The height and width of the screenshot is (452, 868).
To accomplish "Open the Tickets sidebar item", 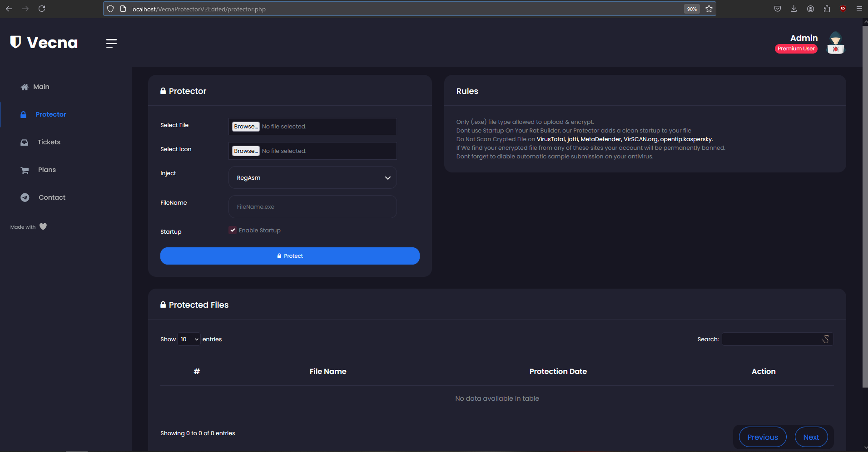I will [x=40, y=142].
